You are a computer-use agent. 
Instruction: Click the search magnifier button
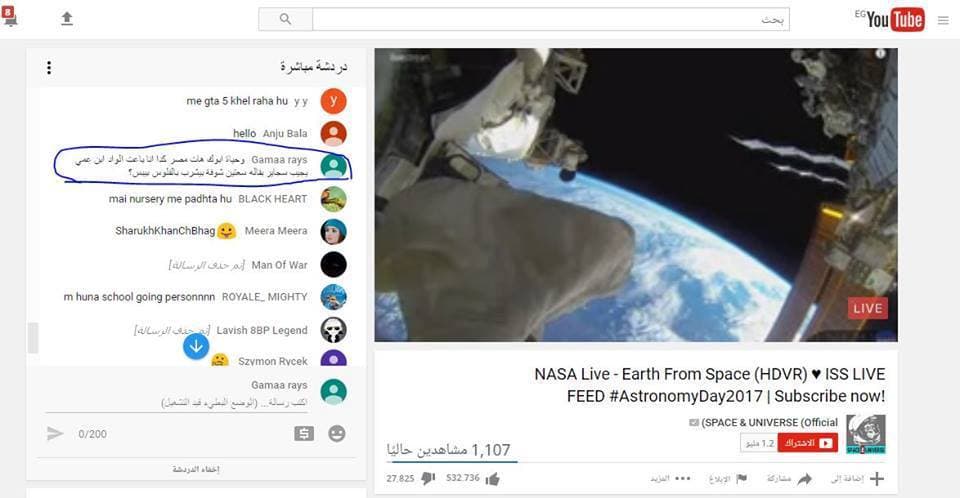point(285,19)
